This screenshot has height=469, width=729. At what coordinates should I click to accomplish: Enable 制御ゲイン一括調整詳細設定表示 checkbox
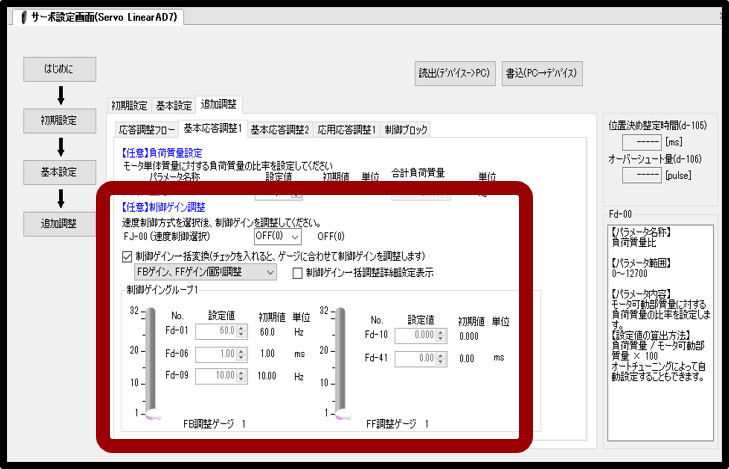297,271
